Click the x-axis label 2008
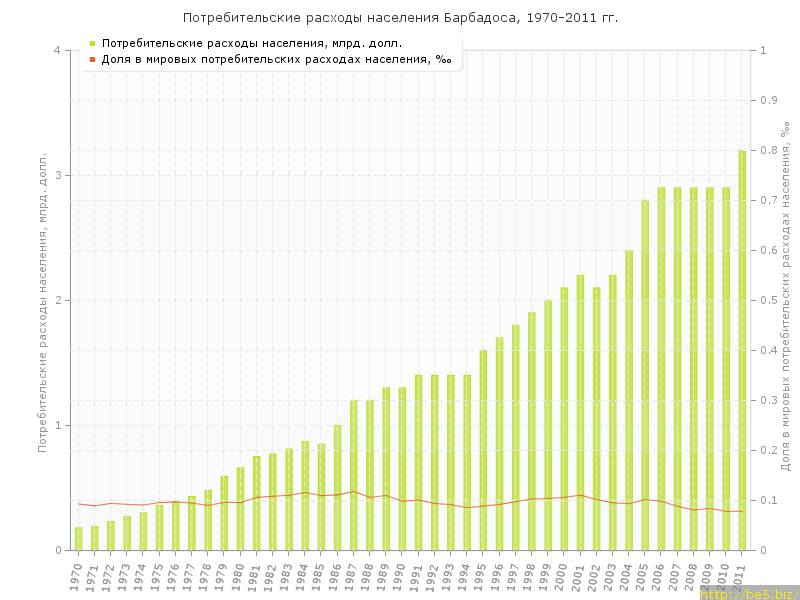This screenshot has height=600, width=800. pos(691,577)
